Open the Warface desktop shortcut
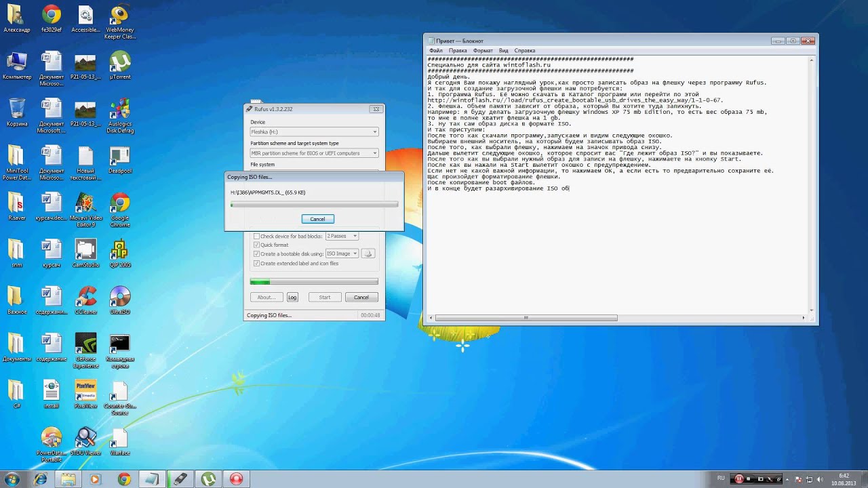Screen dimensions: 868x488 click(x=120, y=441)
